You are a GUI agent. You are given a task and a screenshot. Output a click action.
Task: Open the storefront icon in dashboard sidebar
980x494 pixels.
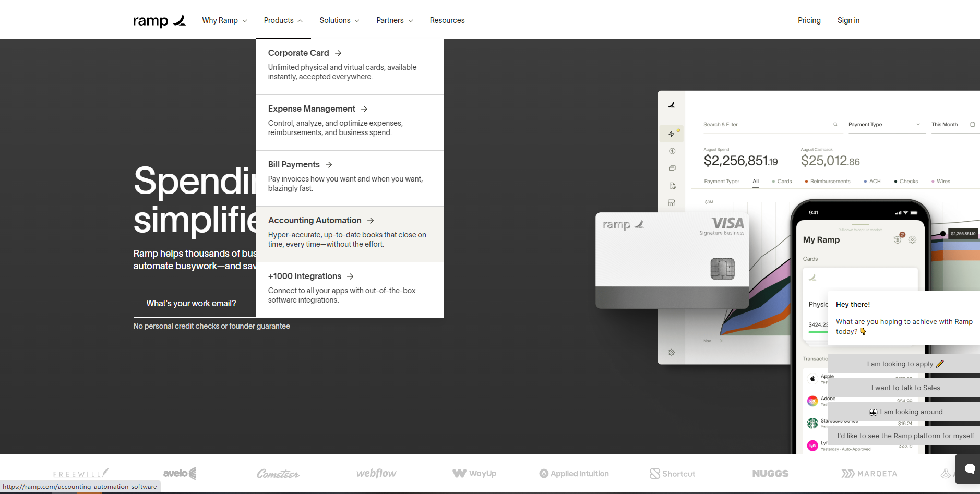[672, 203]
